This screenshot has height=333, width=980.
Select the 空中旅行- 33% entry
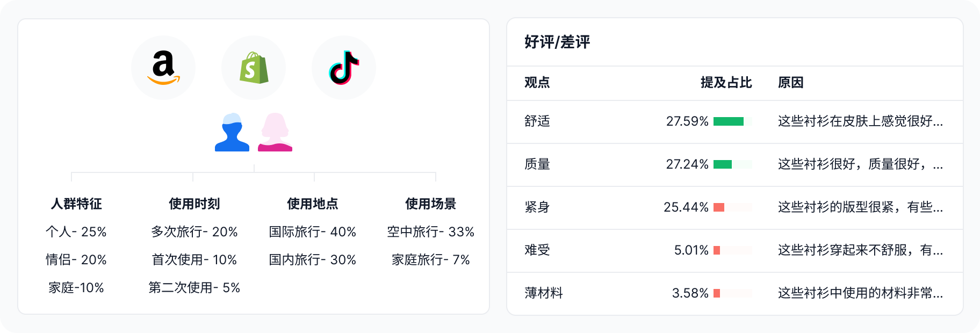click(x=431, y=231)
